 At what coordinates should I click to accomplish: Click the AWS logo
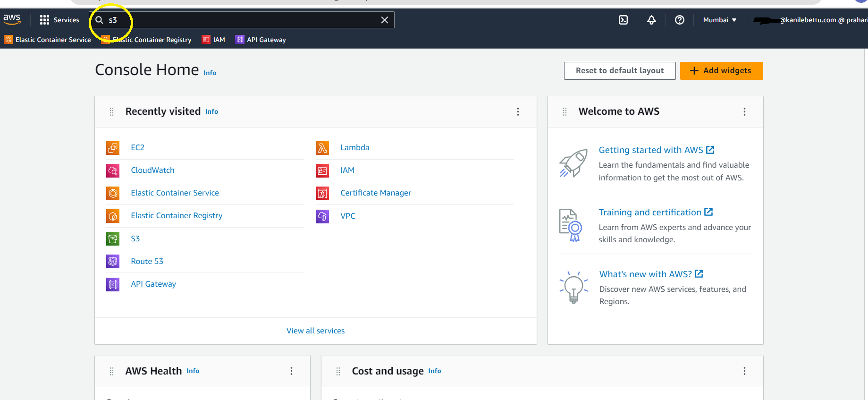click(x=12, y=19)
